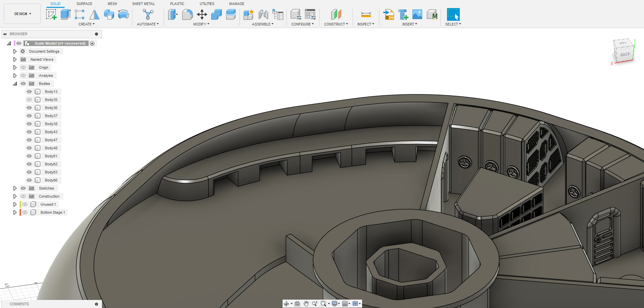Click the Joint tool icon
This screenshot has height=308, width=644.
click(263, 14)
